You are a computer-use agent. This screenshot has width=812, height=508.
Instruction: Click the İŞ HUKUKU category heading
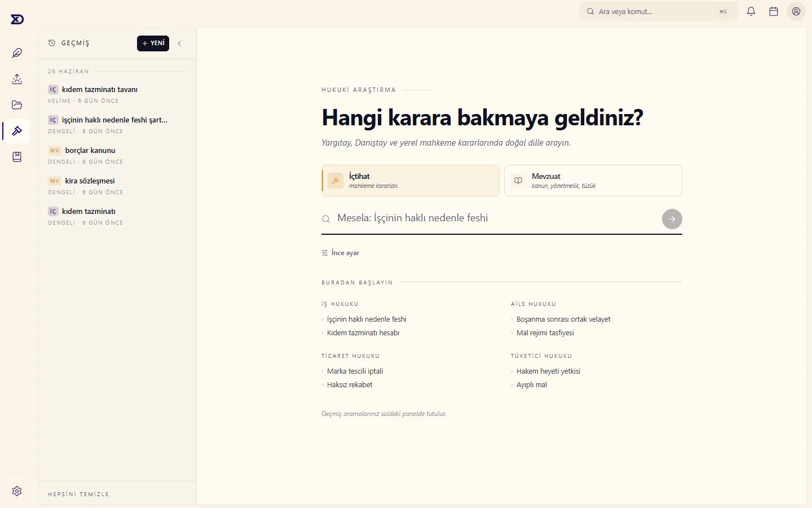[x=340, y=304]
